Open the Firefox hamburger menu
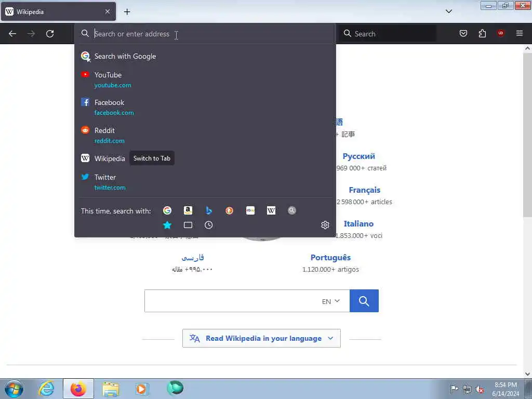The width and height of the screenshot is (532, 399). [x=520, y=33]
